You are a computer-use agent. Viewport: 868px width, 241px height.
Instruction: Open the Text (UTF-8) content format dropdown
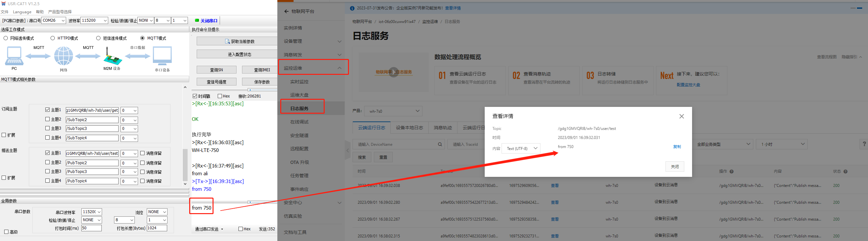(521, 148)
